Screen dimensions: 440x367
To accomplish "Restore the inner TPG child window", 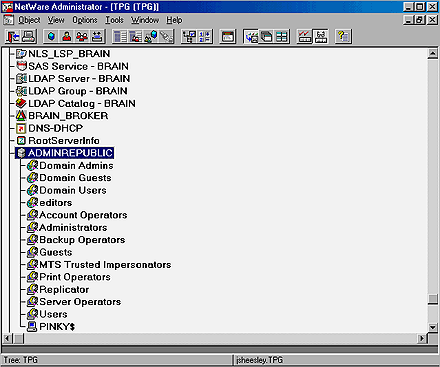I will pyautogui.click(x=421, y=20).
